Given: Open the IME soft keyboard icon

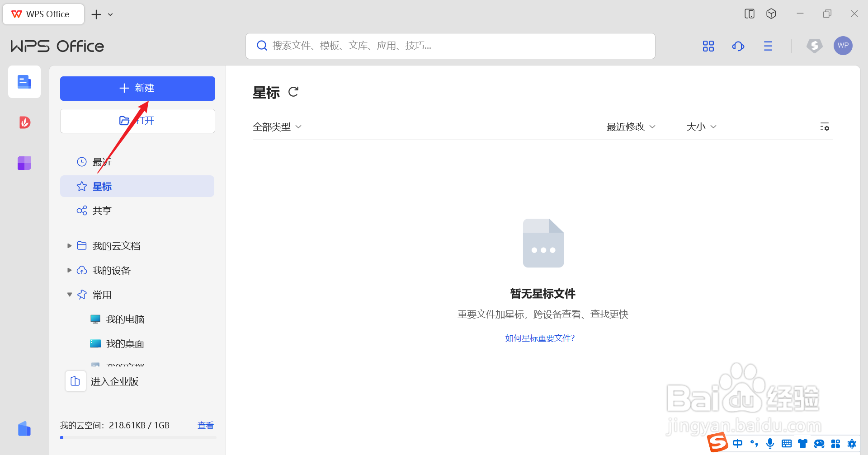Looking at the screenshot, I should [x=787, y=443].
